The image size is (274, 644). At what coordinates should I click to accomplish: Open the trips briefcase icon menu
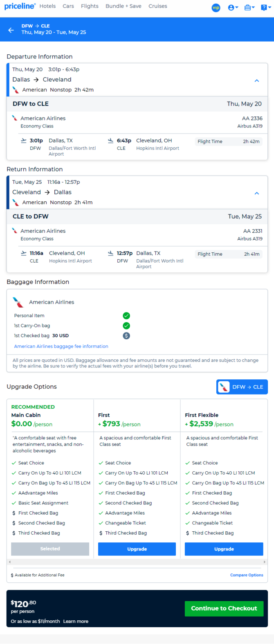249,7
